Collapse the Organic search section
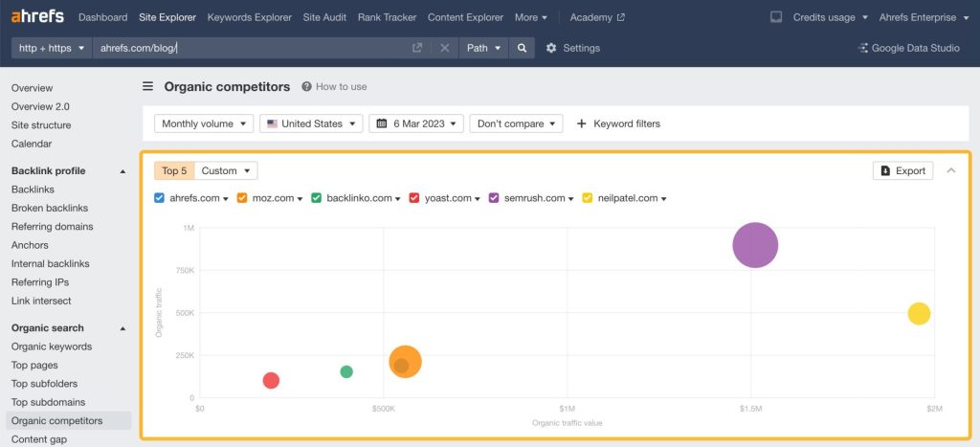 click(x=122, y=328)
